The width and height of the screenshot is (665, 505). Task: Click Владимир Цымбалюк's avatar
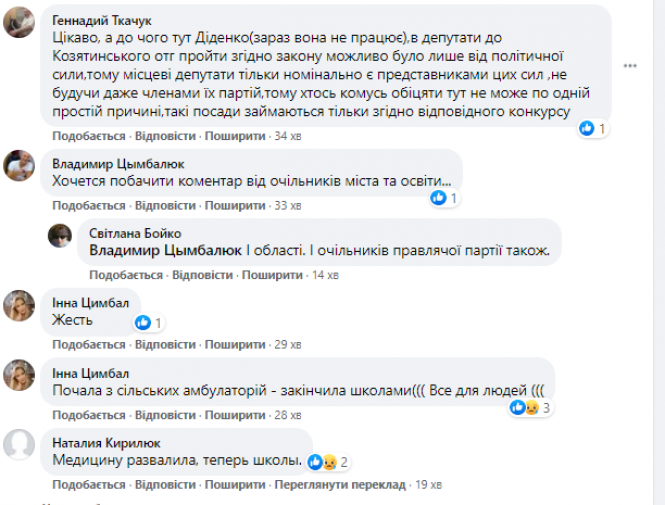click(x=20, y=165)
